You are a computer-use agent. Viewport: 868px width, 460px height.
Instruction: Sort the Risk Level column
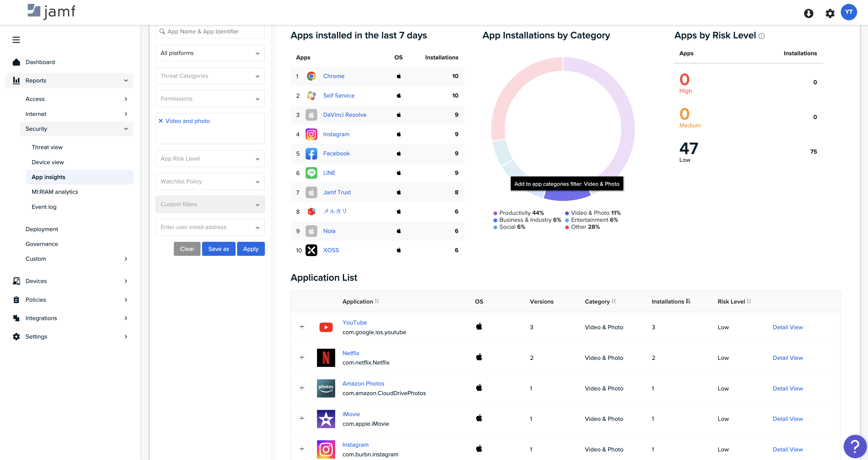748,301
